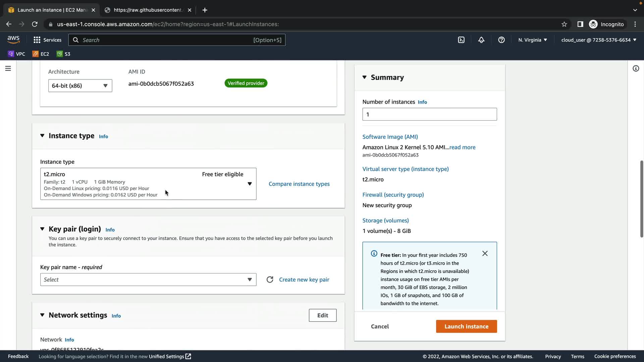Viewport: 644px width, 362px height.
Task: Click the Number of instances field
Action: 429,114
